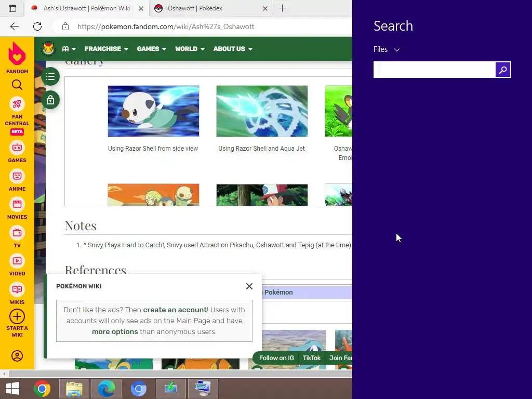Viewport: 532px width, 399px height.
Task: Open the Anime sidebar section
Action: point(17,180)
